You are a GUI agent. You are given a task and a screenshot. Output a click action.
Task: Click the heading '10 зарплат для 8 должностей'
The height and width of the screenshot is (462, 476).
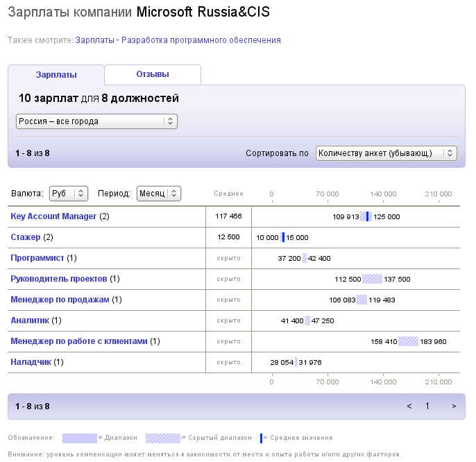[99, 98]
